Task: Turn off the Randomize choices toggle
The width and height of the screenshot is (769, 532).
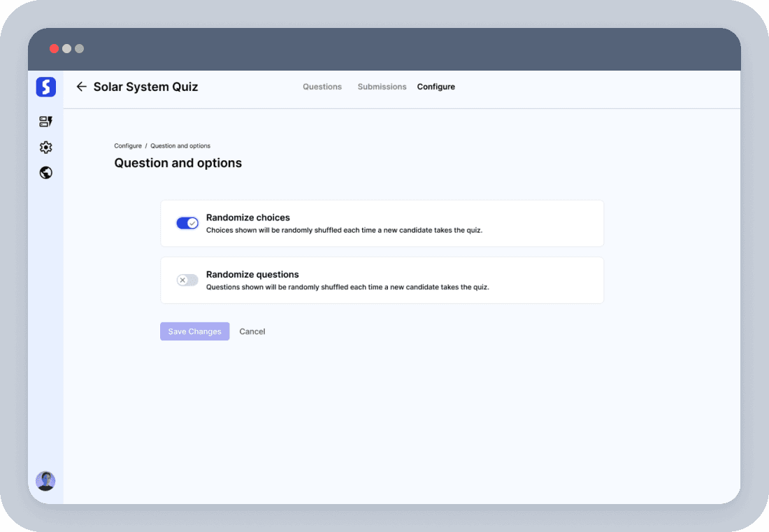Action: (x=187, y=223)
